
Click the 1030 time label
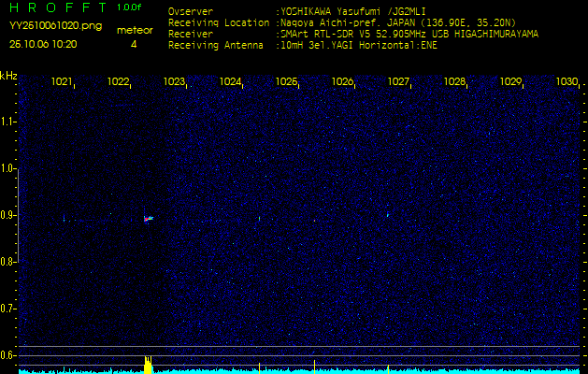566,82
